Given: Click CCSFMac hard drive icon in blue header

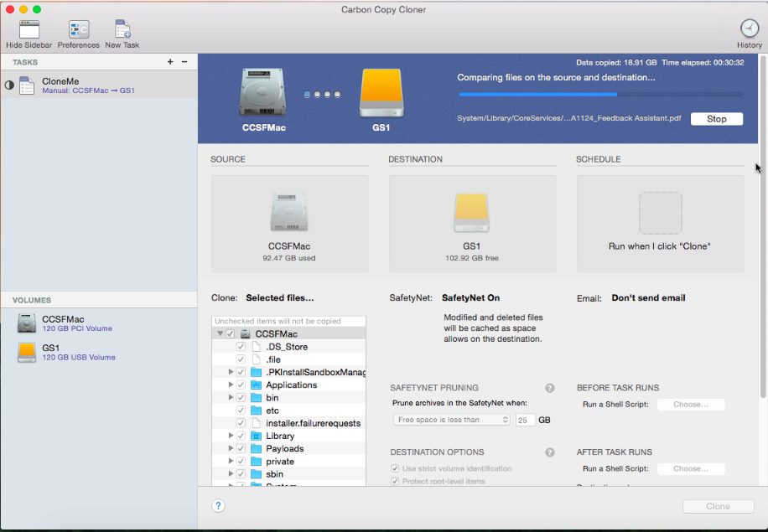Looking at the screenshot, I should coord(263,92).
